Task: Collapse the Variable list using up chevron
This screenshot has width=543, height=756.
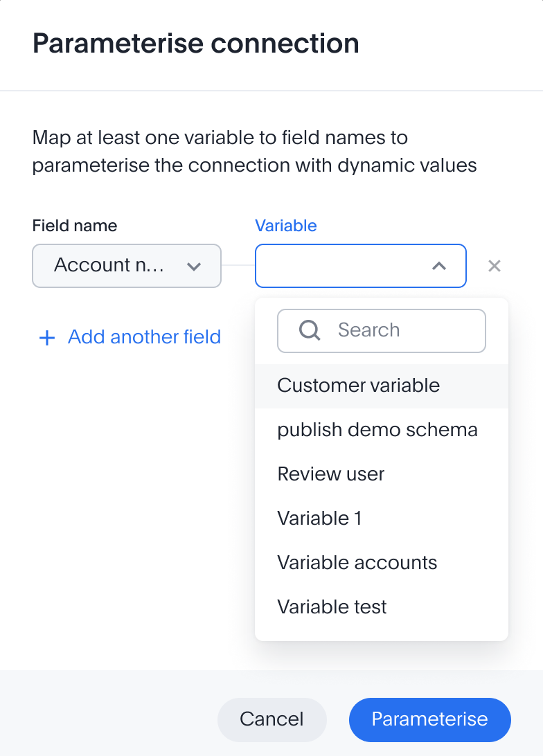Action: point(439,266)
